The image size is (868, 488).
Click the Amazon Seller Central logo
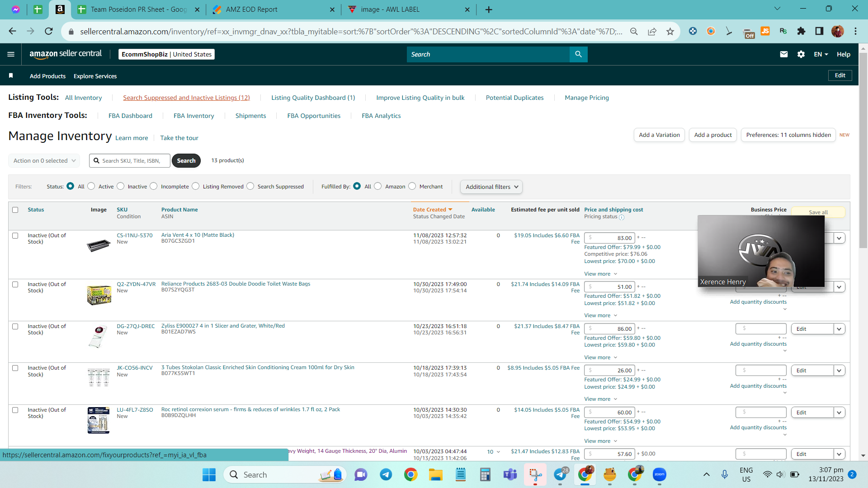pos(66,54)
